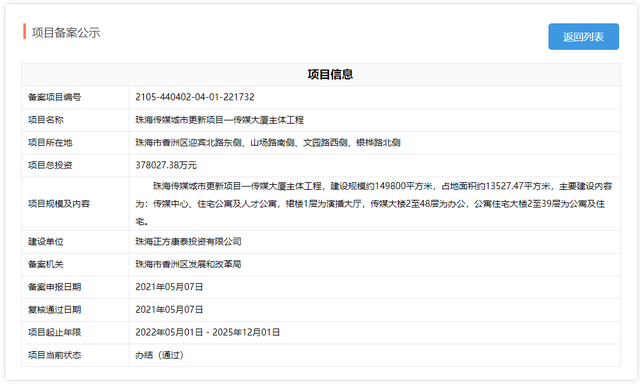Select the project name 珠海传媒城市更新项目—传媒大厦主体工程
Viewport: 640px width, 384px height.
point(220,120)
